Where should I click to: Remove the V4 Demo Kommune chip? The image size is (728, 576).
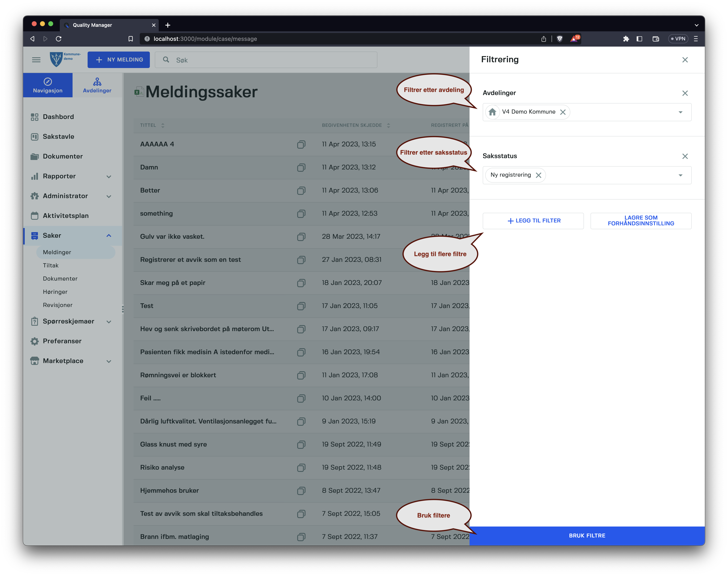pos(563,112)
